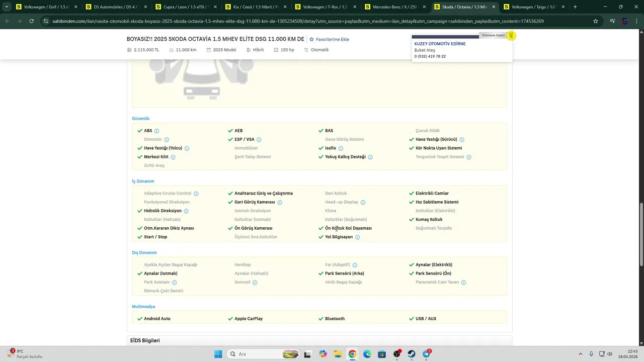Click the info icon next to ABS

coord(156,131)
